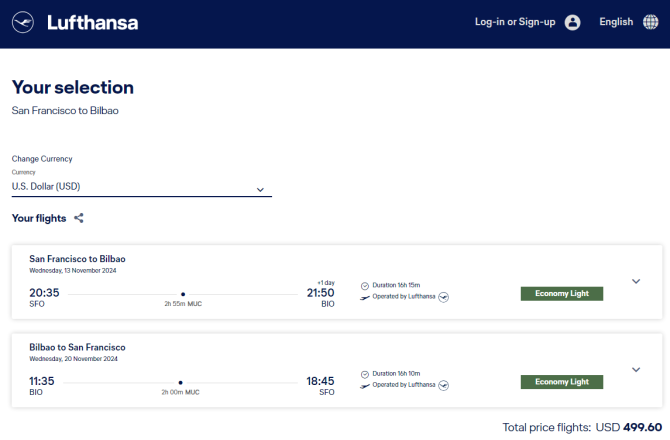Select outbound Economy Light fare badge
The height and width of the screenshot is (440, 670).
point(561,293)
